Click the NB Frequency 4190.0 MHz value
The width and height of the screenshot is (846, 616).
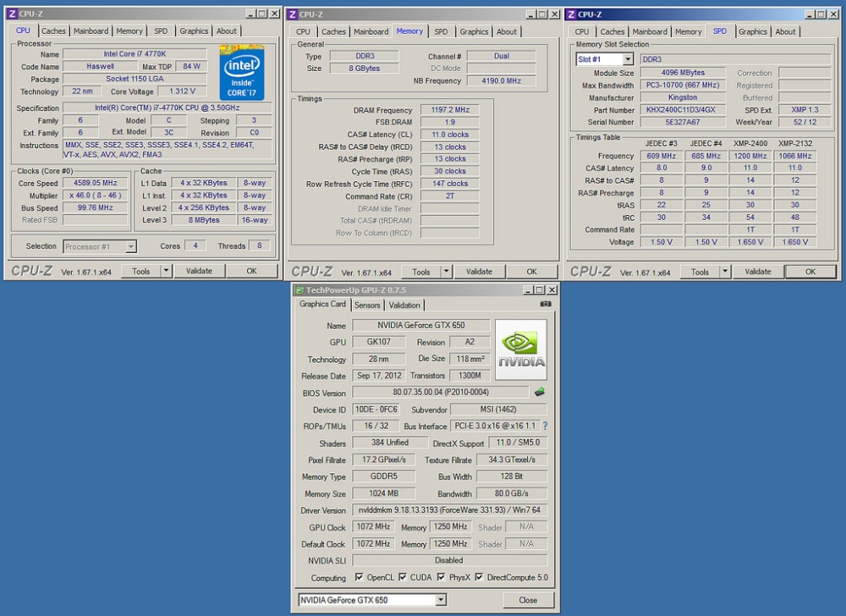[501, 81]
